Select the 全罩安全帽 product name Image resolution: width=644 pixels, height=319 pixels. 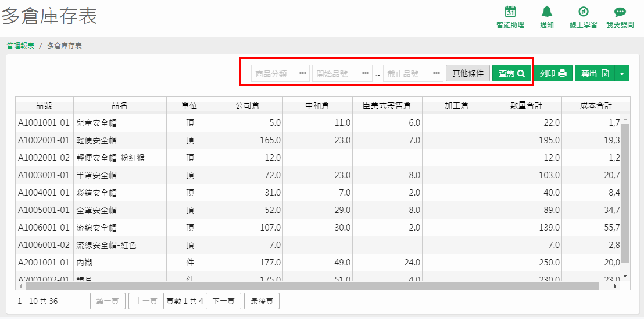coord(96,211)
